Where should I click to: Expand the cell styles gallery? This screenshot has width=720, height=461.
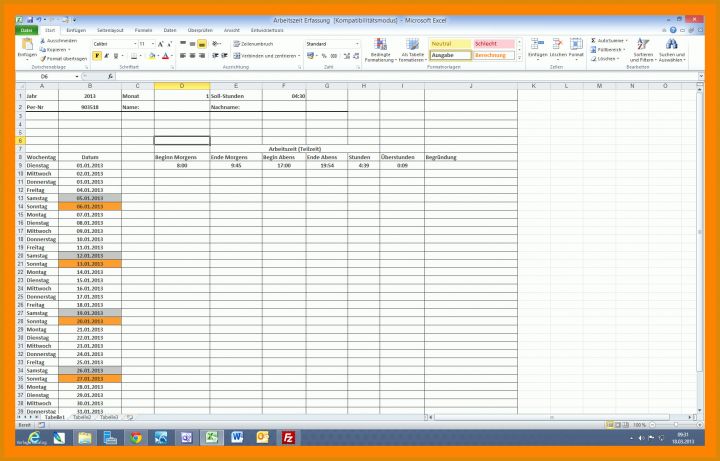pyautogui.click(x=519, y=58)
